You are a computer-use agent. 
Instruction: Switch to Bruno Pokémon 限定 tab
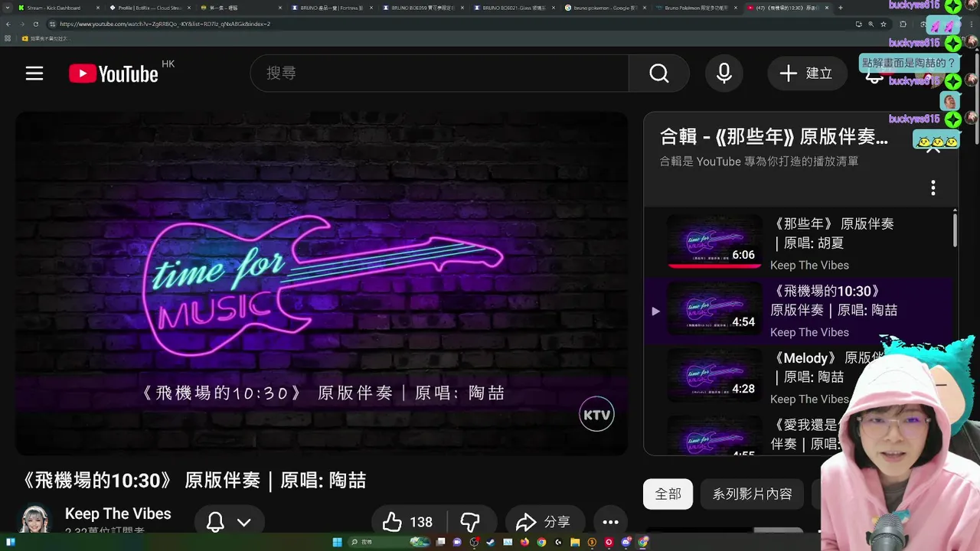click(696, 8)
